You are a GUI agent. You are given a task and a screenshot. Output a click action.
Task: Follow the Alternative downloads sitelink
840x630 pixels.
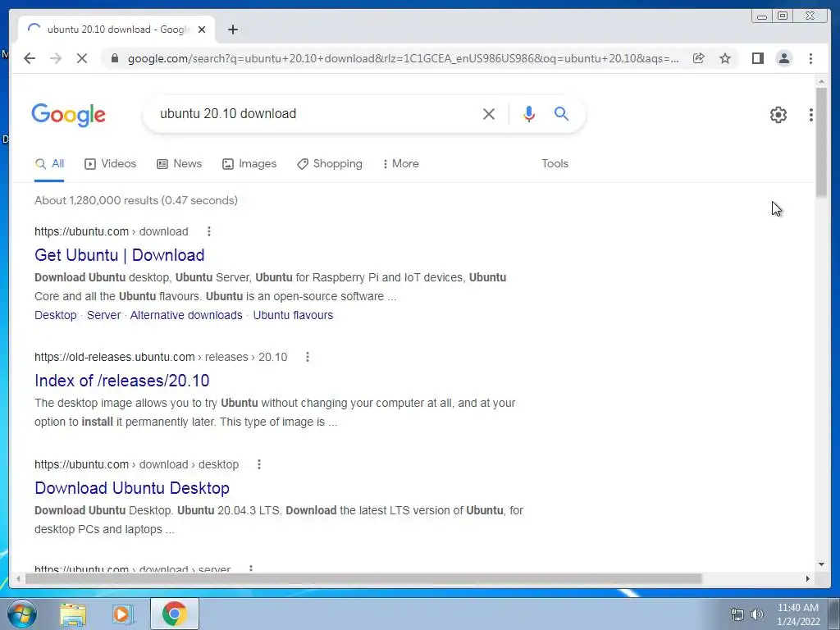(186, 315)
